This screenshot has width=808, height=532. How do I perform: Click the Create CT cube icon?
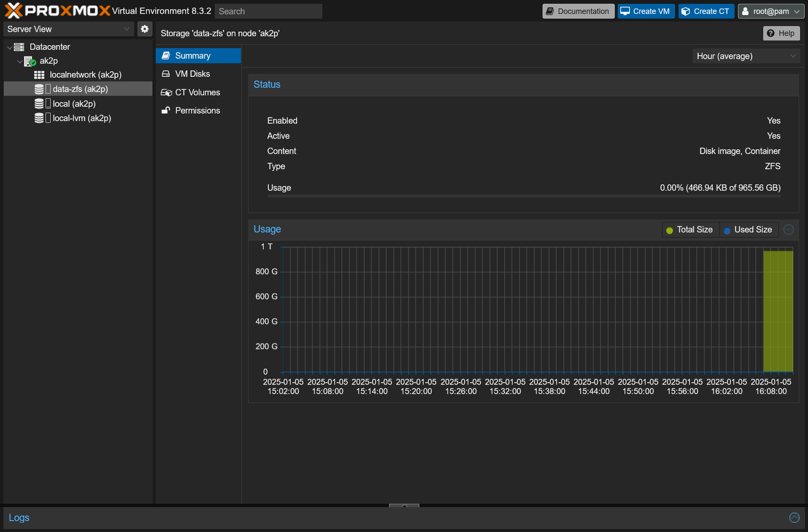[686, 11]
